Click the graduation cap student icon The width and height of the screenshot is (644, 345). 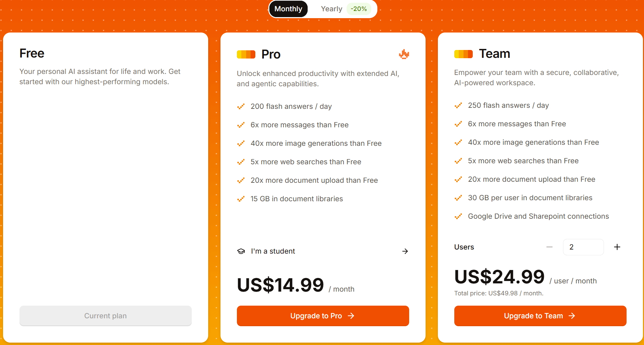pos(241,251)
